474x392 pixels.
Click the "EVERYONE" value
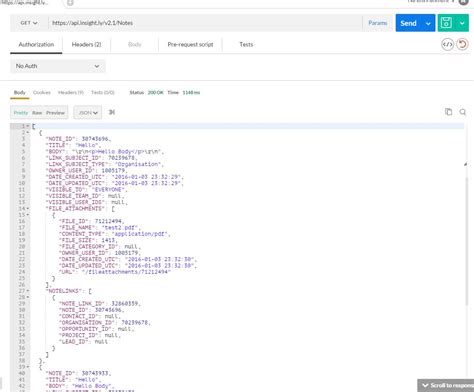[108, 190]
